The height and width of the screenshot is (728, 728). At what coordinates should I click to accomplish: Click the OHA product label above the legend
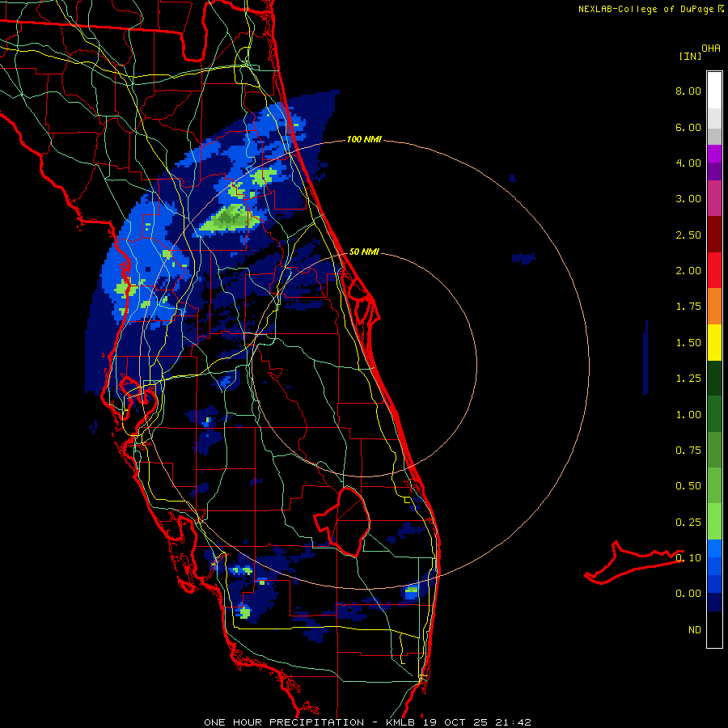[x=711, y=49]
